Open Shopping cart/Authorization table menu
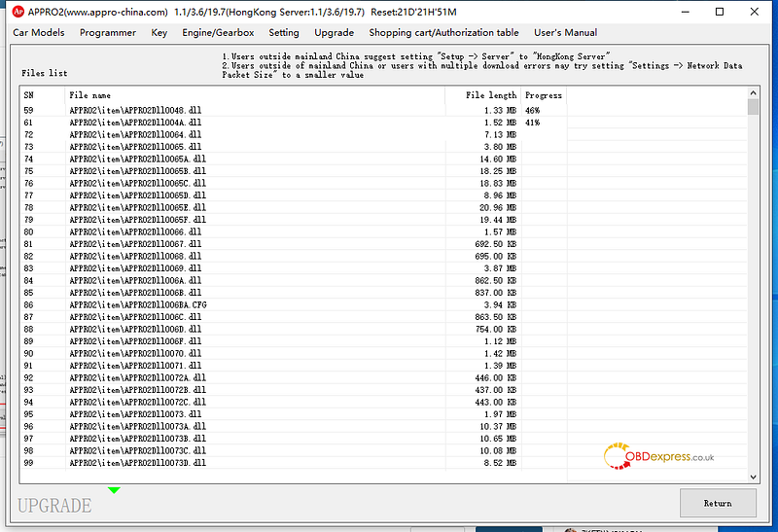Screen dimensions: 778x532 click(443, 33)
